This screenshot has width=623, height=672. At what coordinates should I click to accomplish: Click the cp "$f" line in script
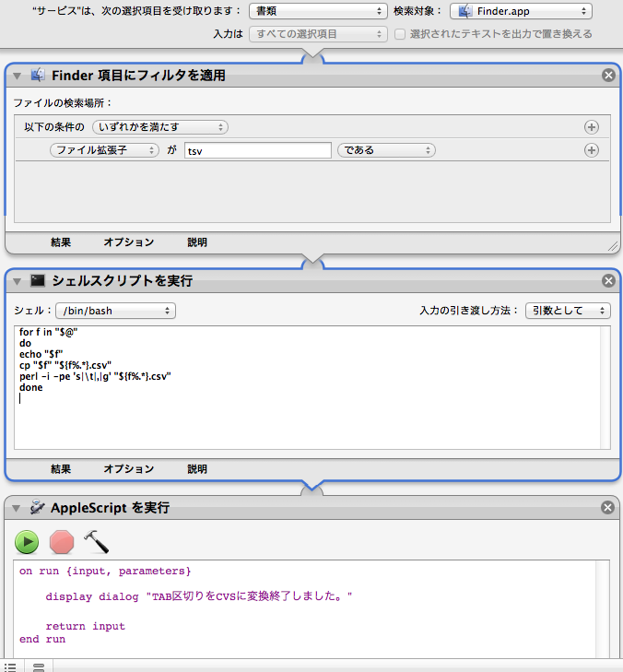(x=65, y=365)
